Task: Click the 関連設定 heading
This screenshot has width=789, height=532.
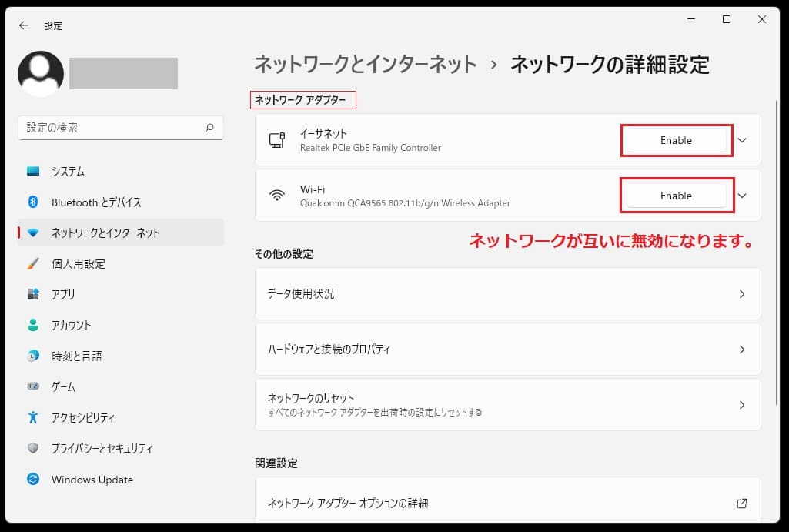Action: [276, 463]
